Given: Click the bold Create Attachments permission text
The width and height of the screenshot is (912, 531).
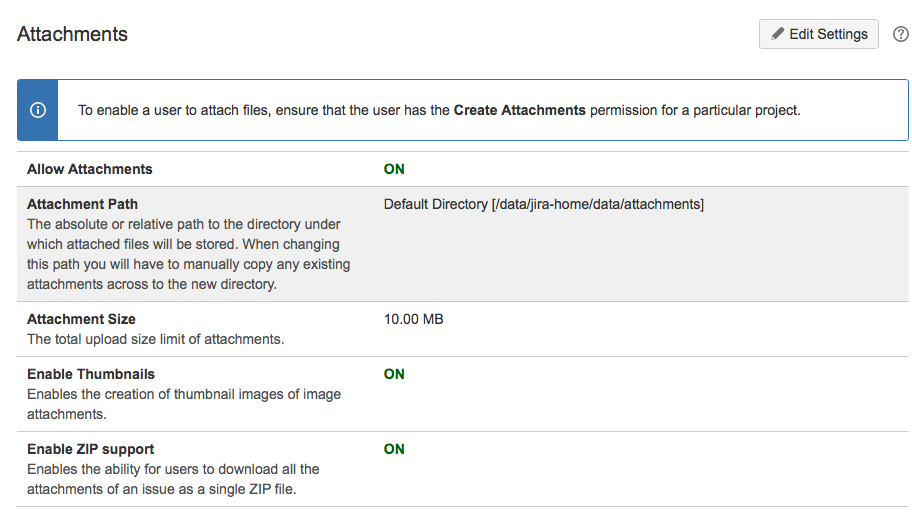Looking at the screenshot, I should pyautogui.click(x=520, y=110).
